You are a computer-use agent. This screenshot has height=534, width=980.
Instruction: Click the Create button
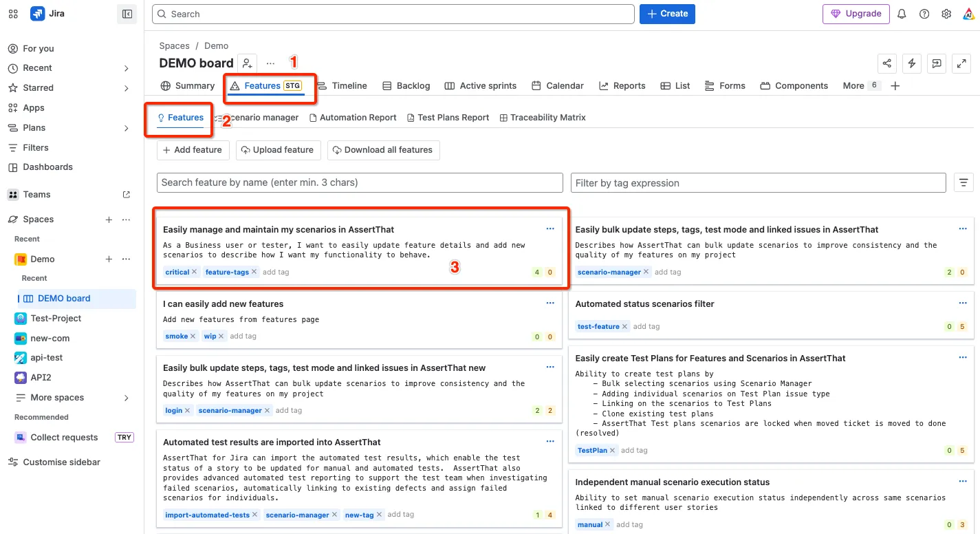(667, 14)
